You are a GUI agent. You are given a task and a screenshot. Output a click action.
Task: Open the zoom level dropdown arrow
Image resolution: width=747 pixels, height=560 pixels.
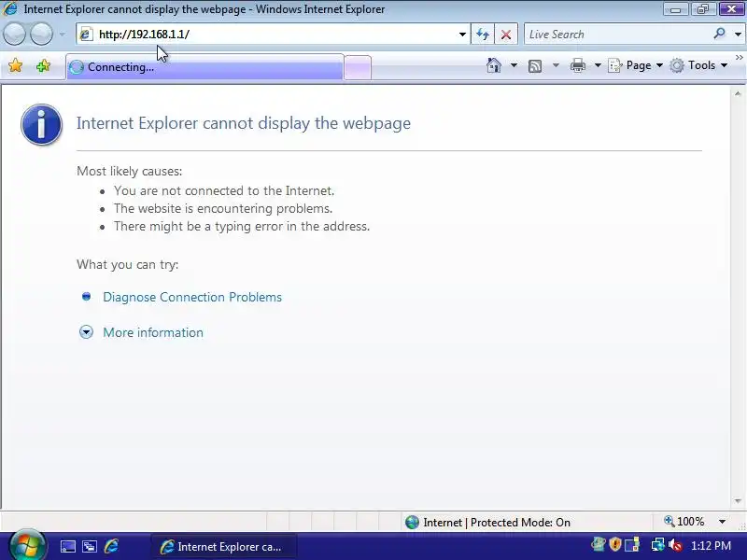tap(722, 522)
